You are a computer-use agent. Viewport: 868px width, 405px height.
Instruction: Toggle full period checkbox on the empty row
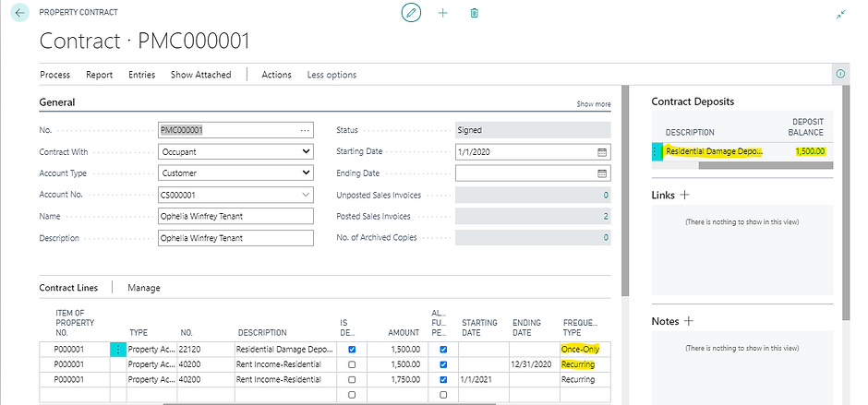[x=443, y=395]
